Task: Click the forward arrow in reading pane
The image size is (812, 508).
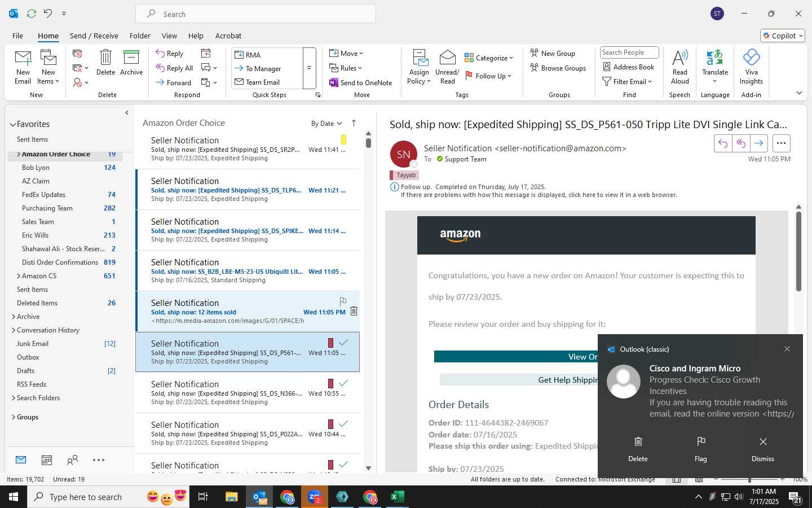Action: coord(759,143)
